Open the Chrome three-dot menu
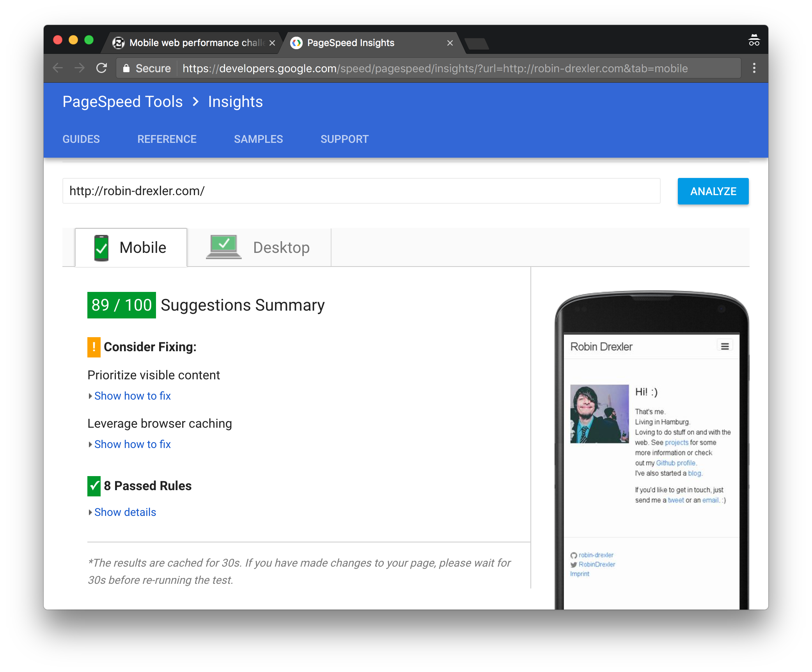The width and height of the screenshot is (812, 672). pos(754,68)
